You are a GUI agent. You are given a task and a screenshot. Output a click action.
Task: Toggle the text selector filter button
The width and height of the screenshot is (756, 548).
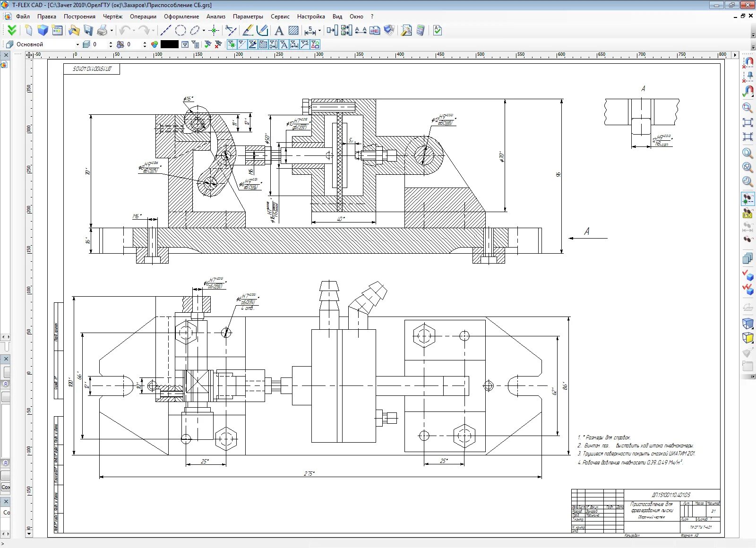click(283, 44)
